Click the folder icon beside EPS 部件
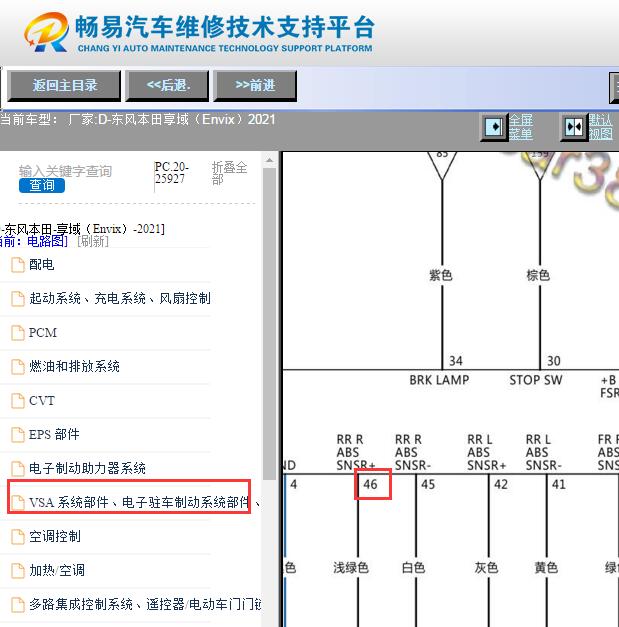 coord(18,435)
